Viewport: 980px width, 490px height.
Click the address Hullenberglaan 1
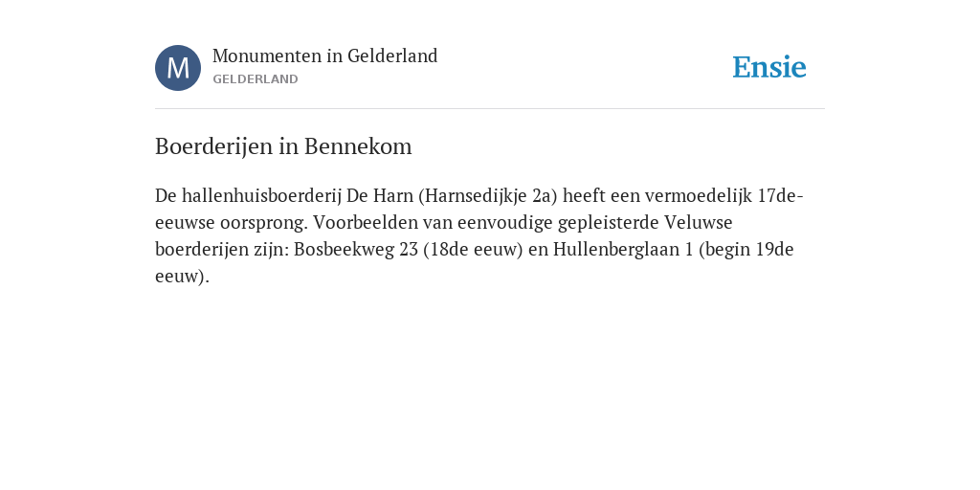tap(623, 250)
